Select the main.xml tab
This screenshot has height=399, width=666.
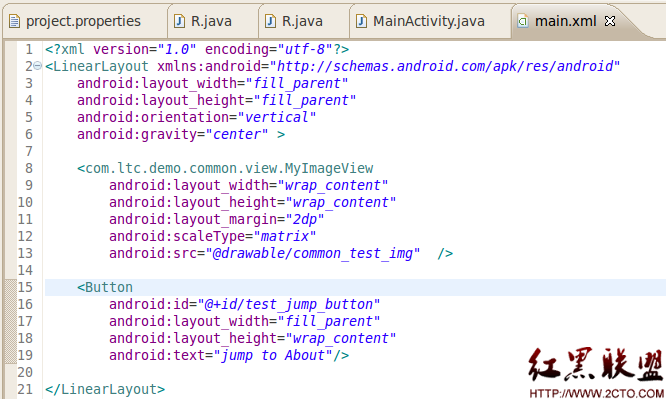tap(565, 21)
